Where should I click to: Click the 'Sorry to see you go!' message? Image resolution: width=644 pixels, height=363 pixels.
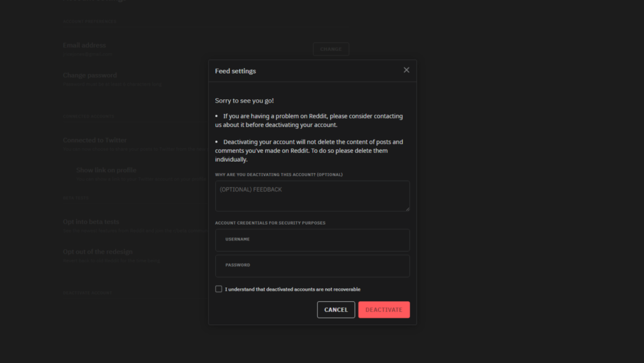[244, 101]
